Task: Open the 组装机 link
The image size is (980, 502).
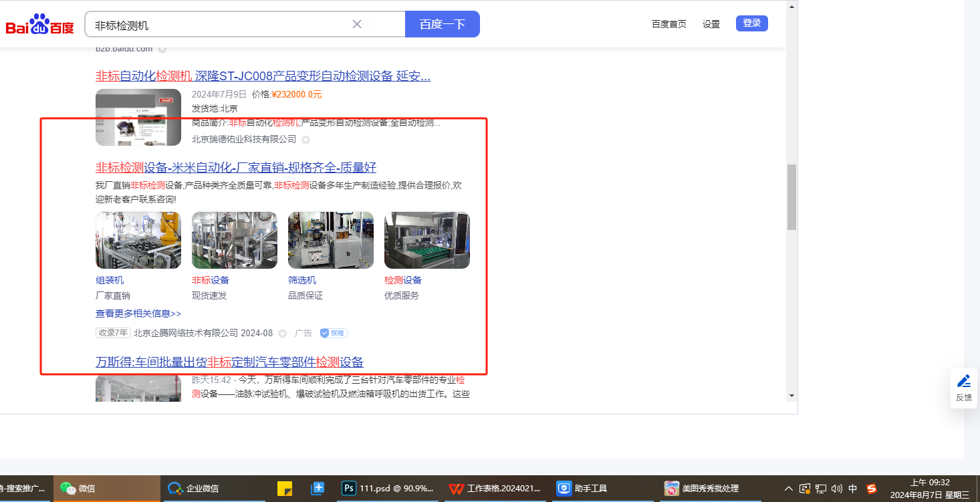Action: point(110,280)
